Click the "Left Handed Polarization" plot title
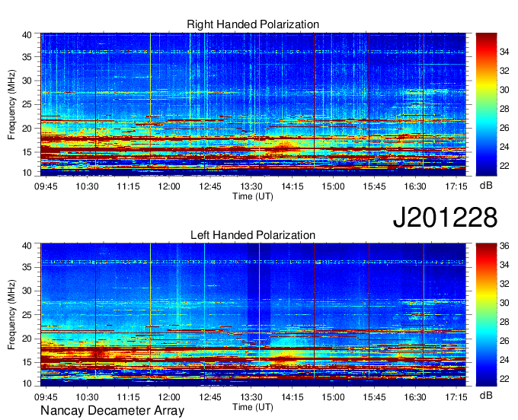Viewport: 518px width, 420px height. click(x=253, y=235)
